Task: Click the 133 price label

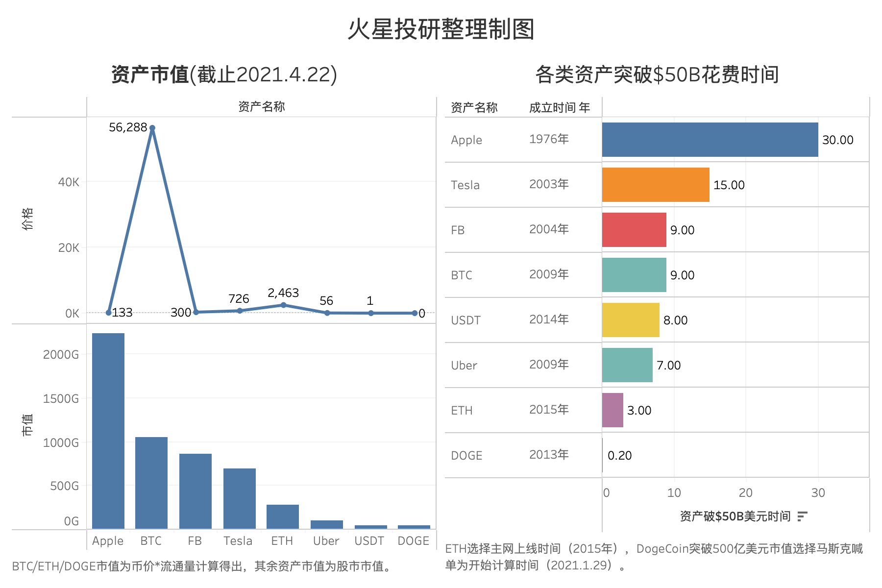Action: pos(122,313)
